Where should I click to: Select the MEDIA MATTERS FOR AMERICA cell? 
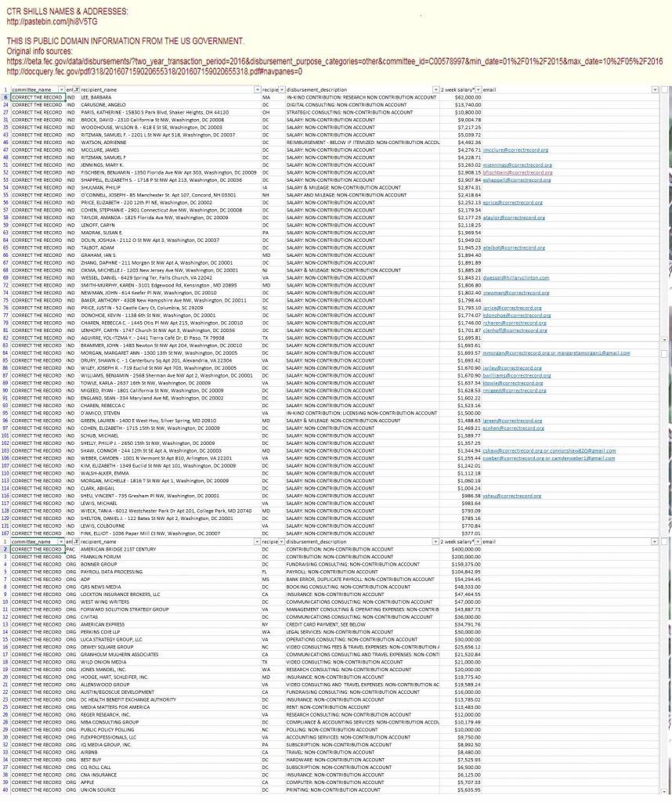(x=170, y=707)
